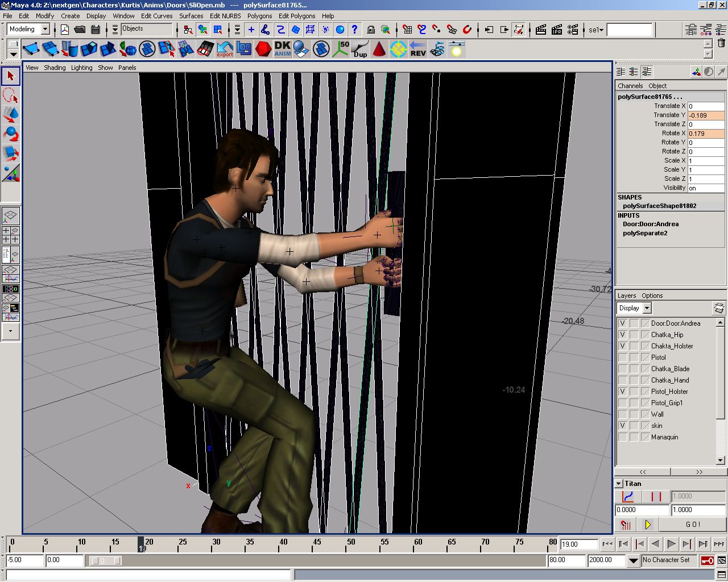Viewport: 728px width, 582px height.
Task: Toggle the auto keyframe key icon
Action: (707, 560)
